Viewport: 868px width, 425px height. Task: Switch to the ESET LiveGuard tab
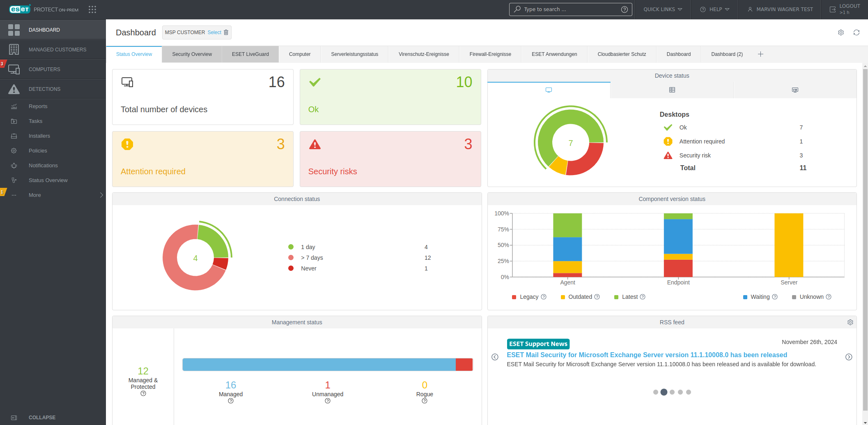pyautogui.click(x=250, y=54)
